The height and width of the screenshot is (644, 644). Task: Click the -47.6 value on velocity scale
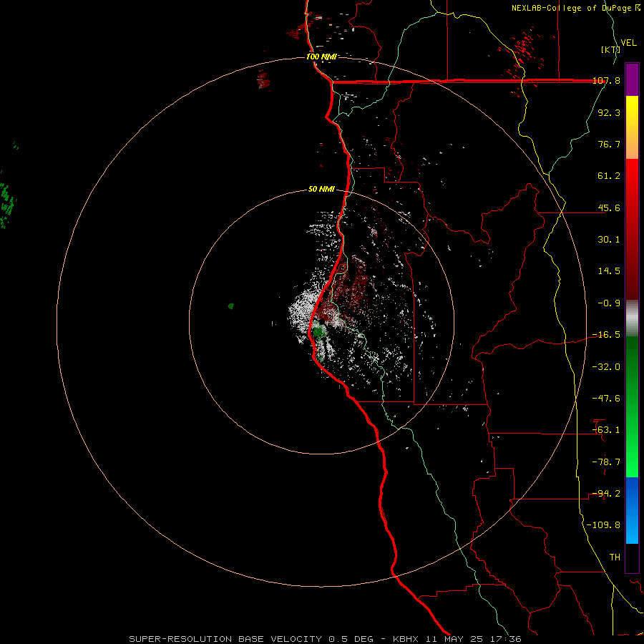[606, 399]
